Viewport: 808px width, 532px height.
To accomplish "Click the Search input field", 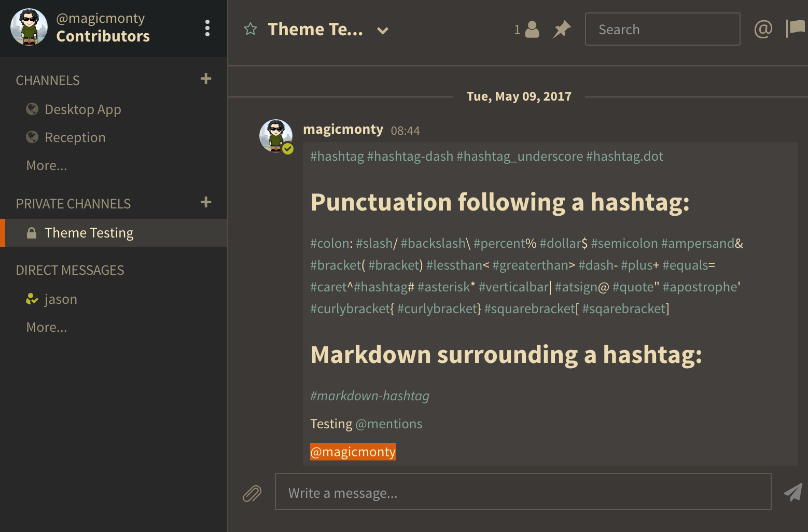I will pos(662,30).
